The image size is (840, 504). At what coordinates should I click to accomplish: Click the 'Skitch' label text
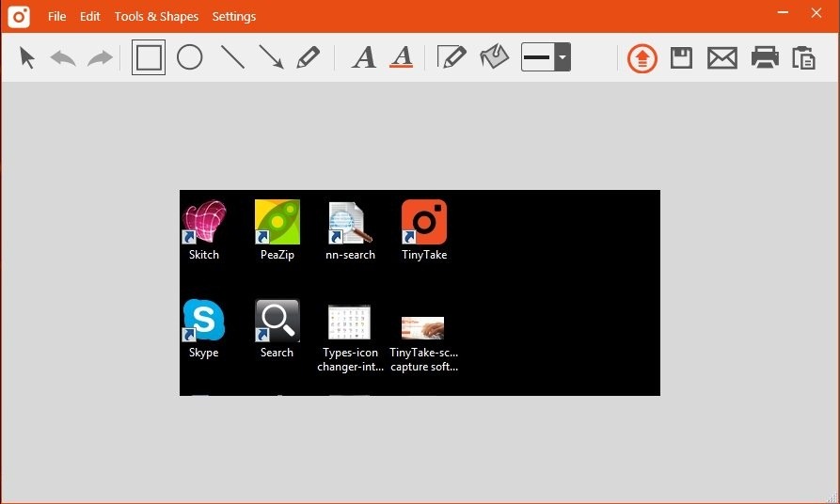pyautogui.click(x=203, y=255)
